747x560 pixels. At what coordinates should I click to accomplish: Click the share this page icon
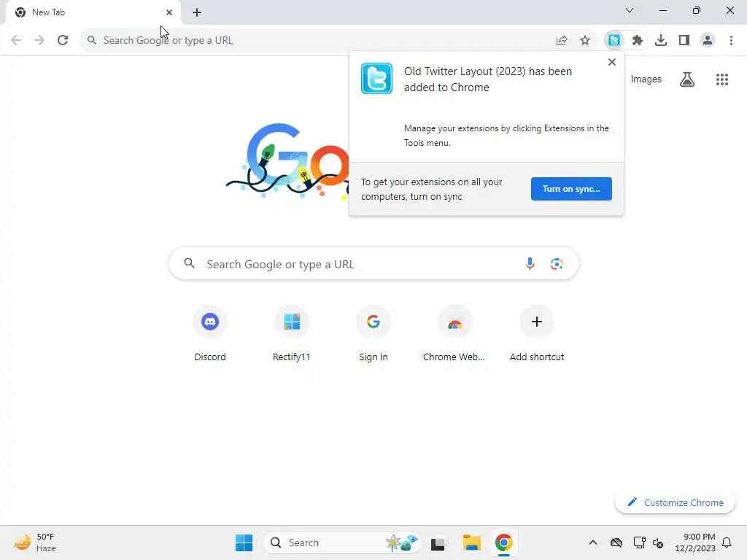tap(562, 41)
